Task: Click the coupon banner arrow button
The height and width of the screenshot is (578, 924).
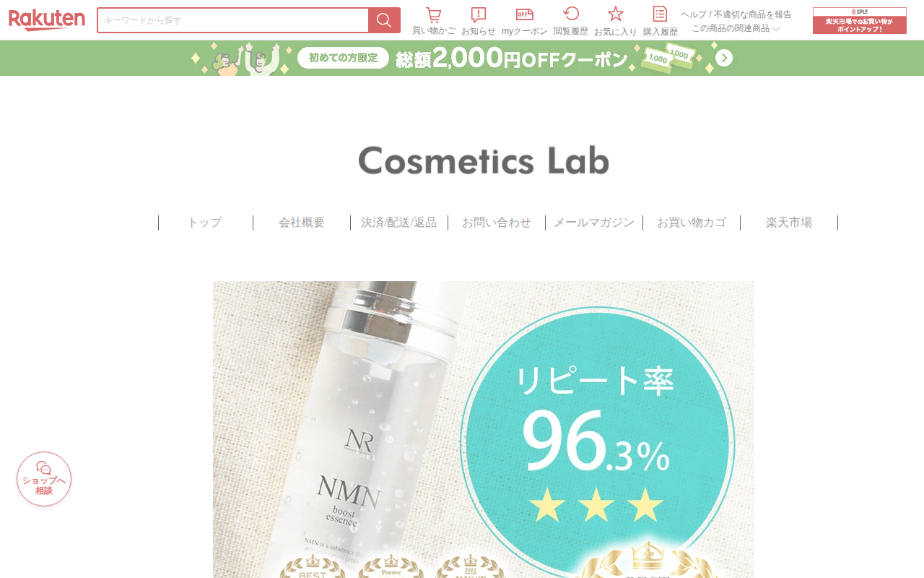Action: pyautogui.click(x=724, y=58)
